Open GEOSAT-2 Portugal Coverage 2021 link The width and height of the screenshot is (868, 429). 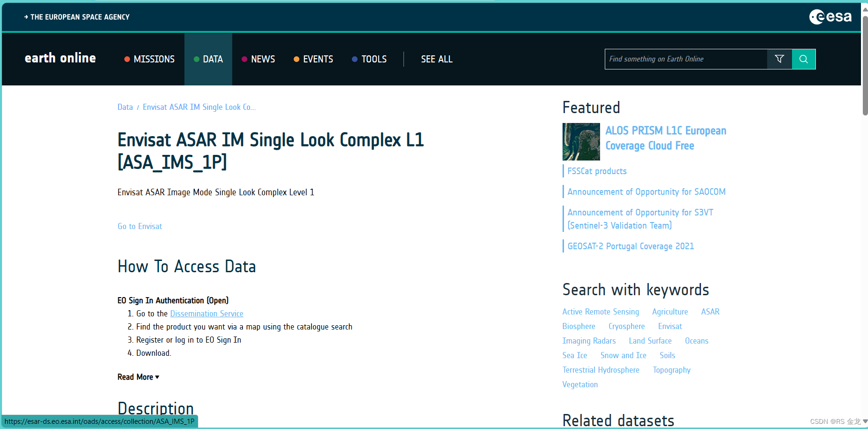pyautogui.click(x=631, y=246)
